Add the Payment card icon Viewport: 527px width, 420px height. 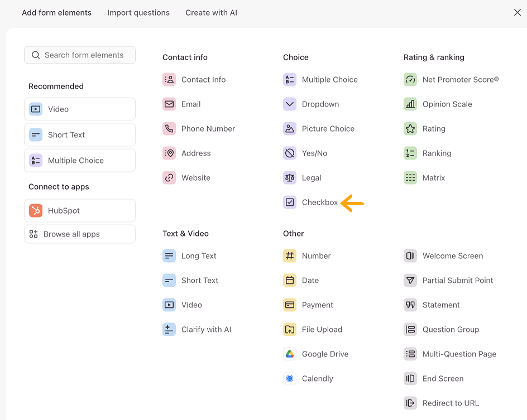click(290, 305)
